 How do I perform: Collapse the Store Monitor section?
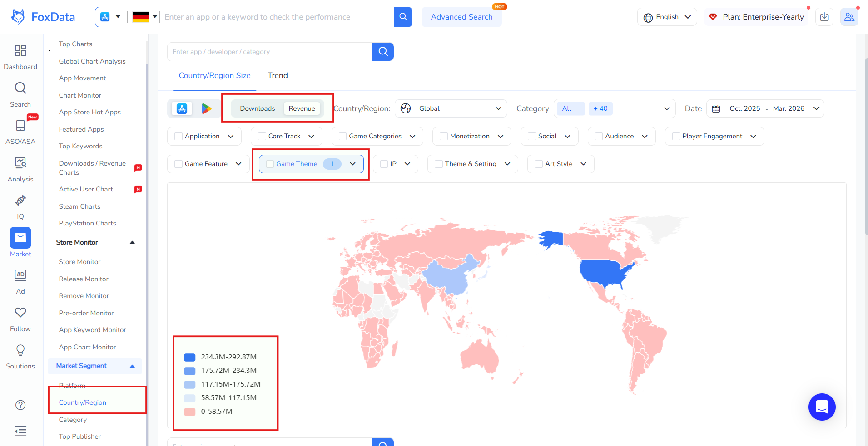point(132,242)
